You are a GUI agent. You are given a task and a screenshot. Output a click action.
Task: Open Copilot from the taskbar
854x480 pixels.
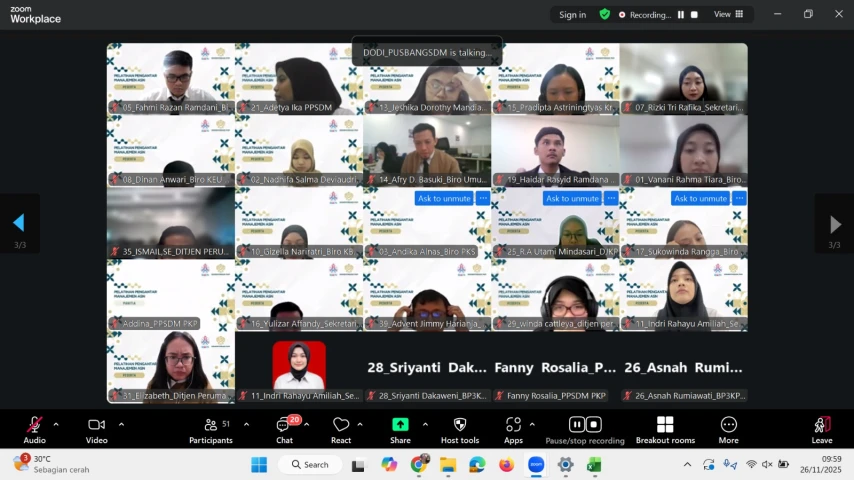(x=389, y=465)
